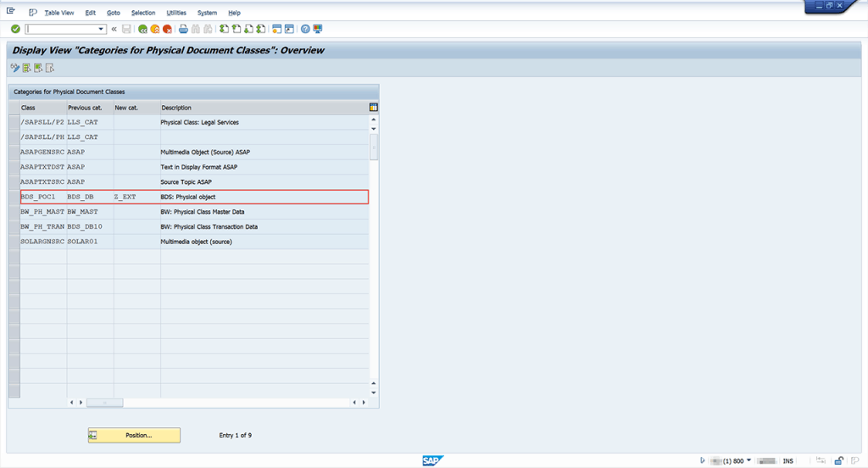This screenshot has height=468, width=868.
Task: Click the Previous cat. column header
Action: point(90,108)
